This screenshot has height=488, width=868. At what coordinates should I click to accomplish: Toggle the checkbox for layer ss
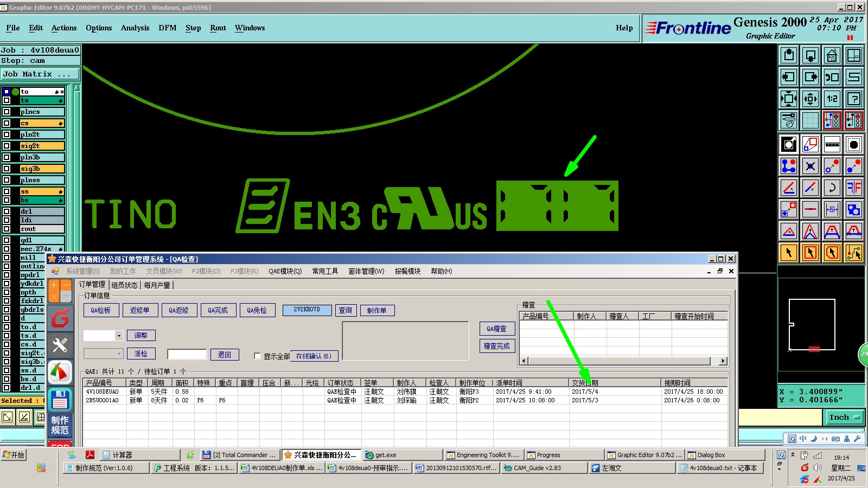point(7,191)
